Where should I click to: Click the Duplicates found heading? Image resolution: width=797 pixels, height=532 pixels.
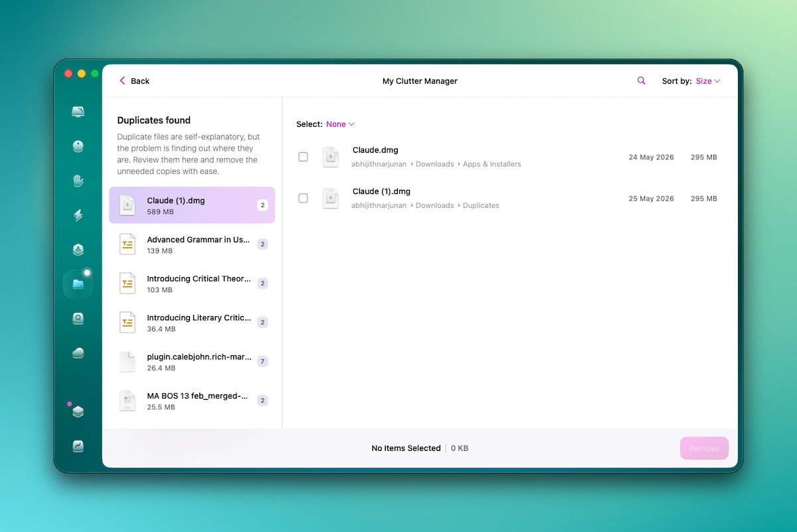point(154,120)
